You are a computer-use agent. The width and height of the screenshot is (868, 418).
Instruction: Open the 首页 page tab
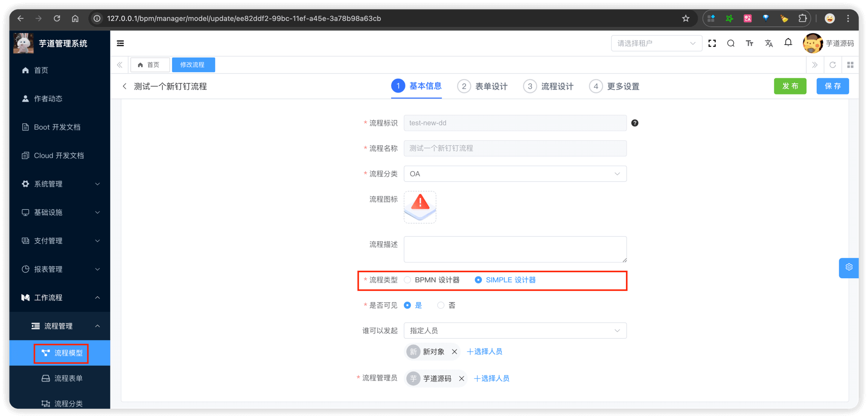(x=150, y=65)
